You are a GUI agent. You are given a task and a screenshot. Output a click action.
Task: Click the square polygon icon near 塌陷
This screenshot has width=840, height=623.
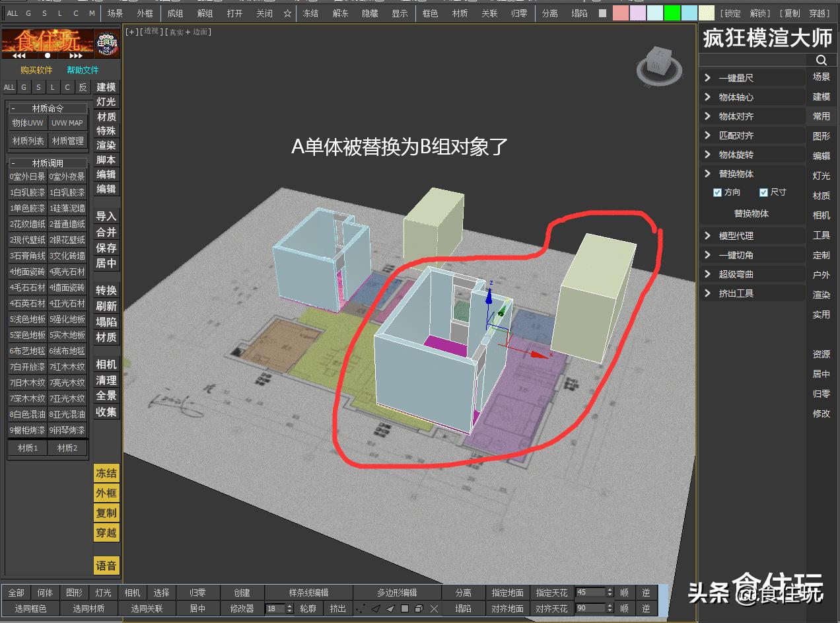point(405,608)
